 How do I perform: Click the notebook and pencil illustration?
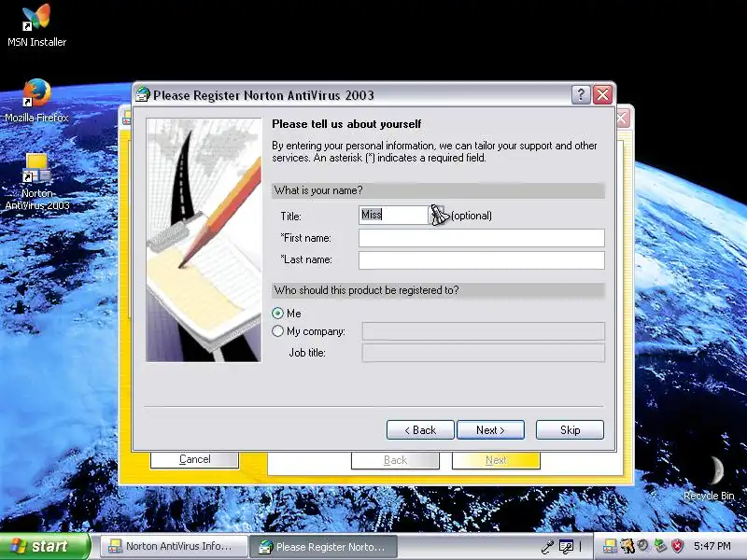pyautogui.click(x=204, y=240)
